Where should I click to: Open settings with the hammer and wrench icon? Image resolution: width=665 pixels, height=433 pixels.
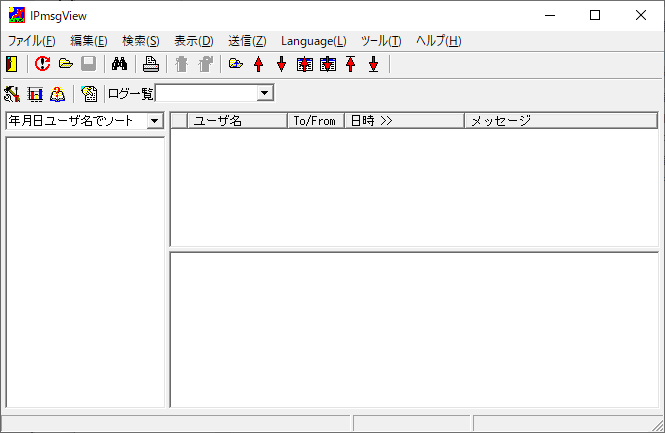[x=12, y=94]
